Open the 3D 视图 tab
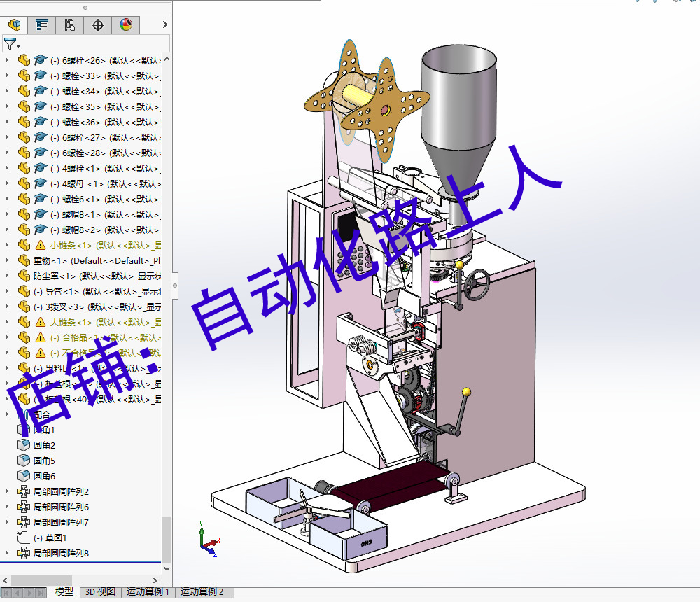The height and width of the screenshot is (602, 700). pyautogui.click(x=99, y=591)
